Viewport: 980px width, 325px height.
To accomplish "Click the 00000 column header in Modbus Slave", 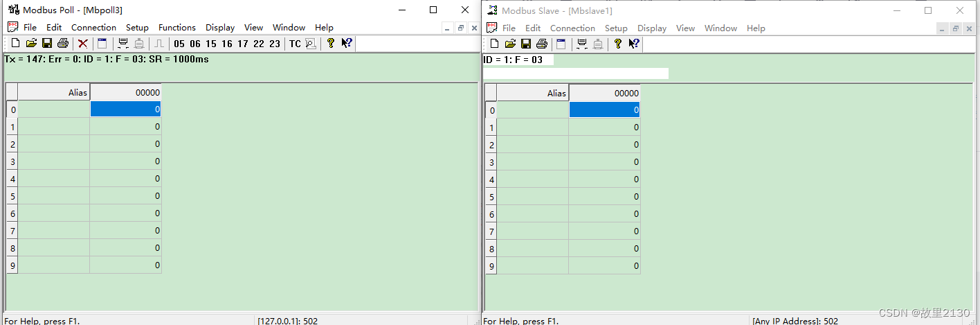I will point(604,93).
